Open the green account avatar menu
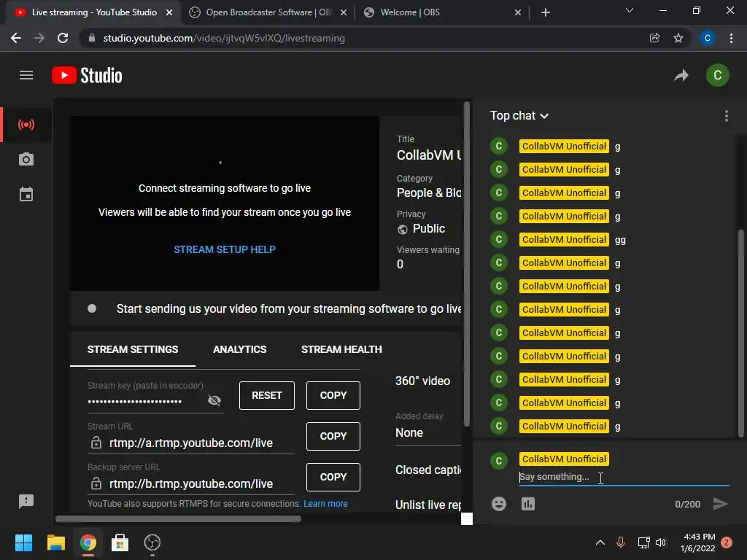The image size is (747, 560). (x=718, y=75)
